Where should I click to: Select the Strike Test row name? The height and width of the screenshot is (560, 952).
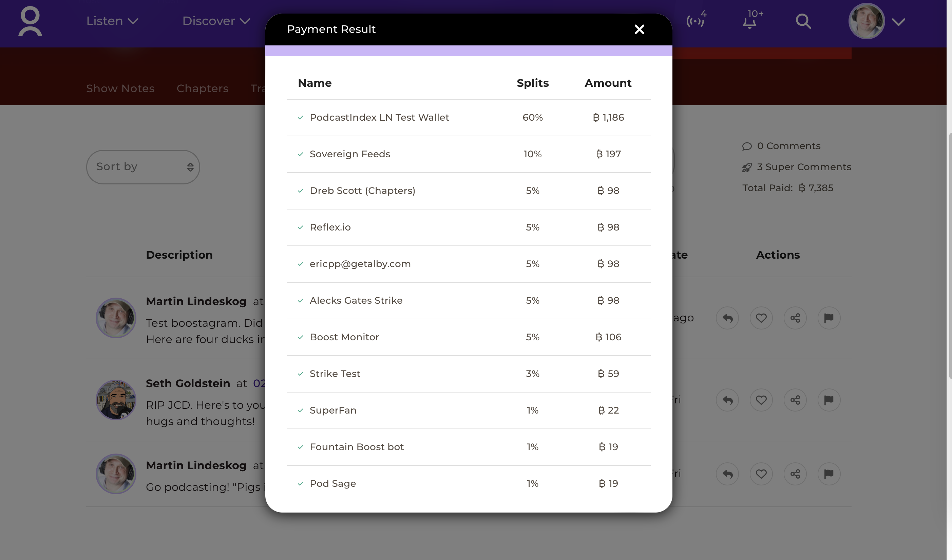(x=335, y=374)
